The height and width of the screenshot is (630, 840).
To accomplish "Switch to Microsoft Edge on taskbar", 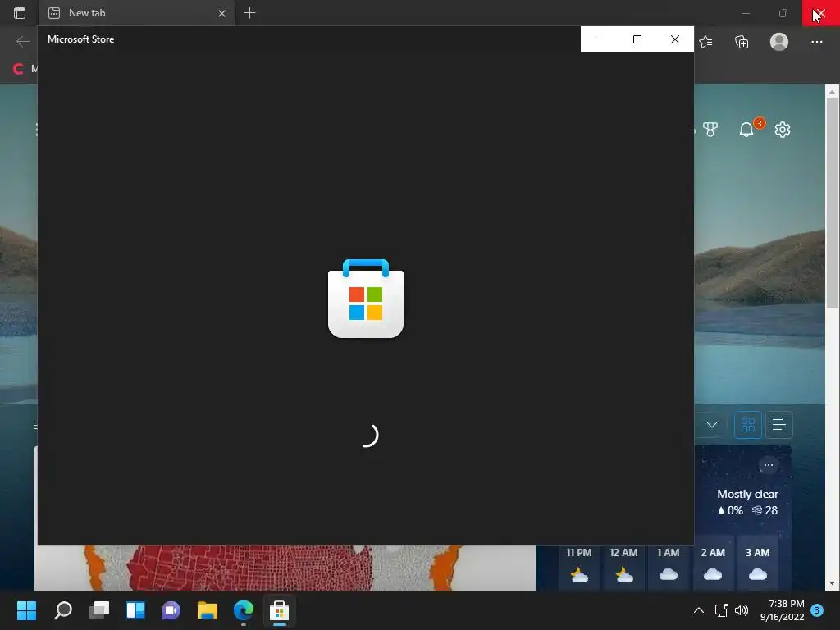I will [x=243, y=610].
